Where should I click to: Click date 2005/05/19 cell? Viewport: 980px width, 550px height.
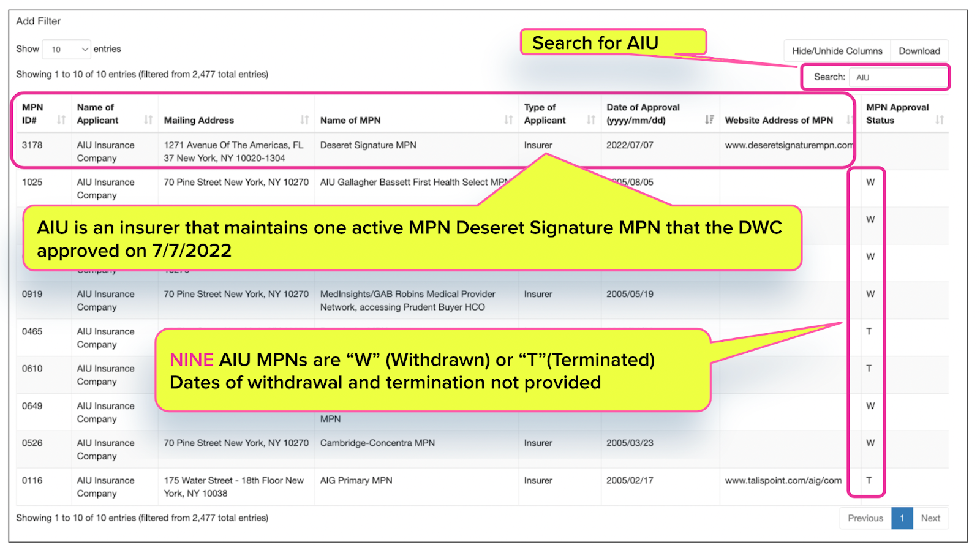[630, 294]
